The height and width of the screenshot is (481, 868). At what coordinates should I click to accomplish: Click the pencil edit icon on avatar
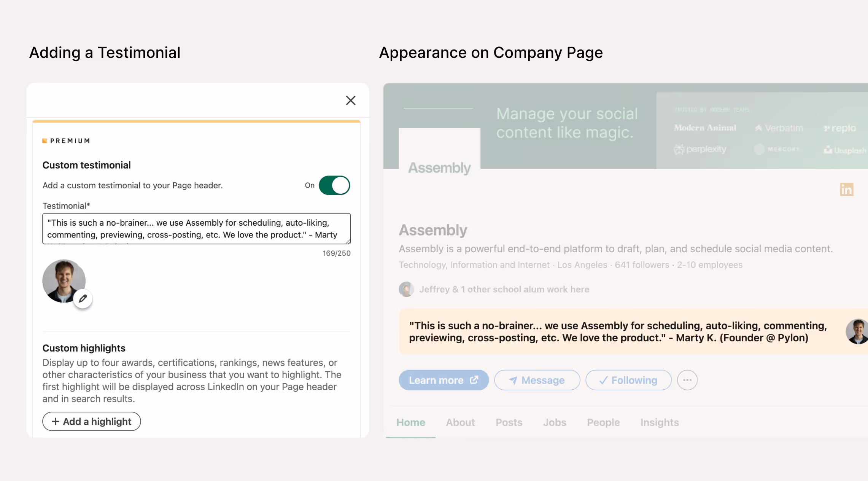(83, 299)
